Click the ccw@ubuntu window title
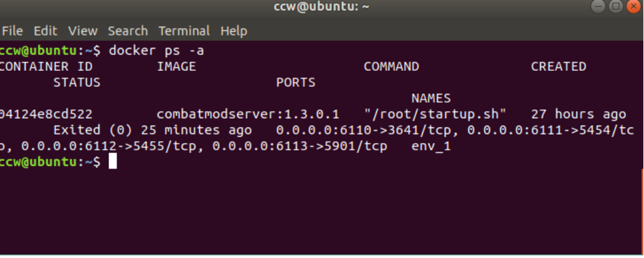 pyautogui.click(x=321, y=7)
